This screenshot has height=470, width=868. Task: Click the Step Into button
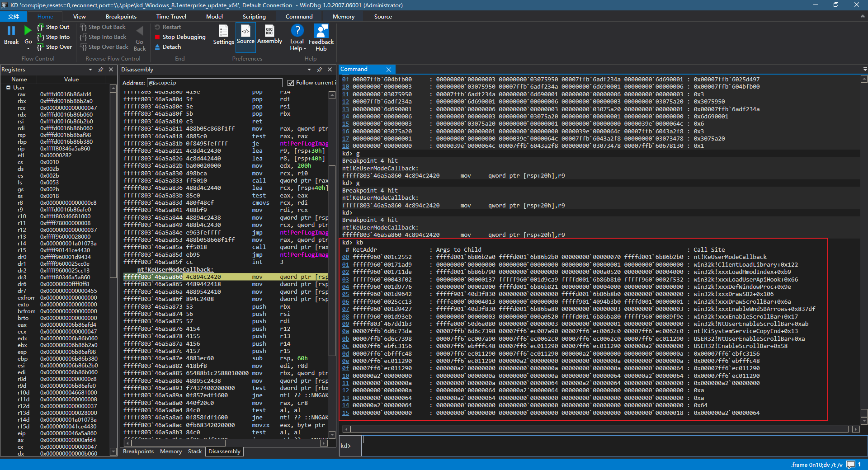tap(53, 37)
